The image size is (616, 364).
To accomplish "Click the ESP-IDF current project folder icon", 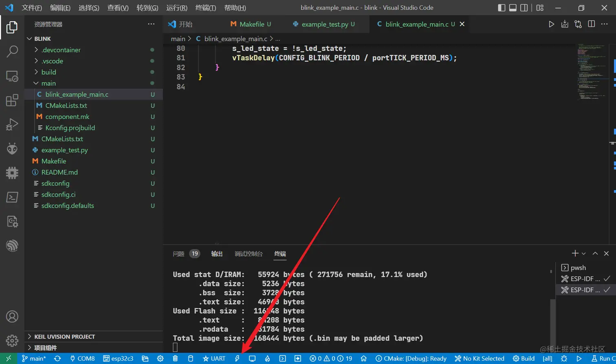I will (x=145, y=359).
